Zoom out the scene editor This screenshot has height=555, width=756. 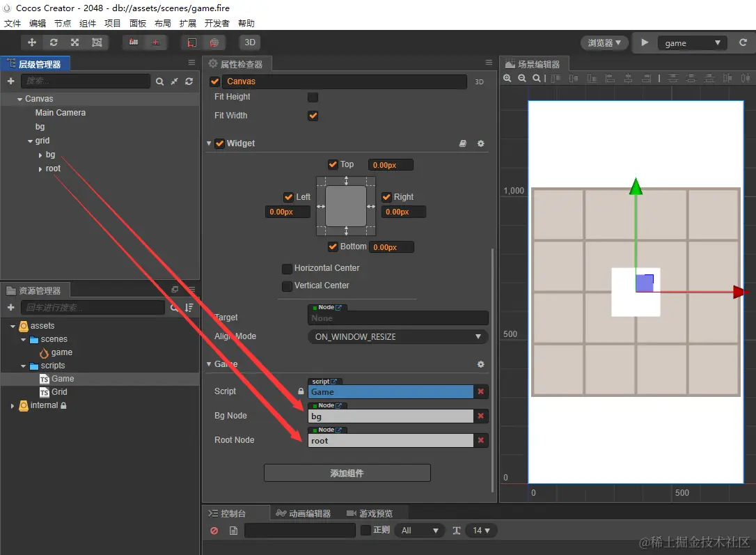tap(521, 78)
